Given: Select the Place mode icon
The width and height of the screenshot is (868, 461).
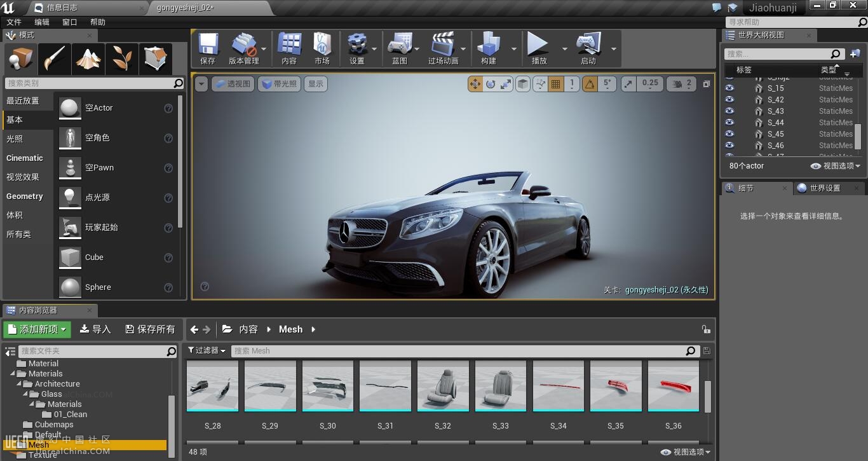Looking at the screenshot, I should point(20,58).
